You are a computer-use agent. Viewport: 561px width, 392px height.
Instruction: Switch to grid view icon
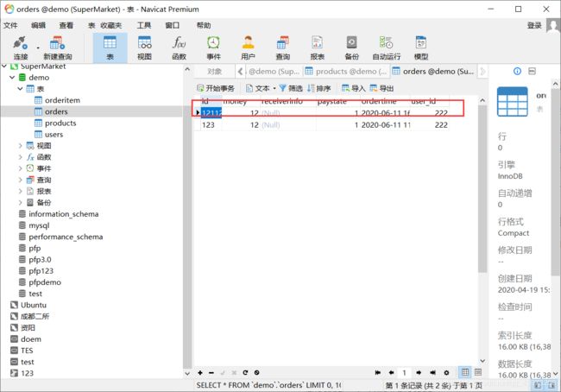coord(464,372)
